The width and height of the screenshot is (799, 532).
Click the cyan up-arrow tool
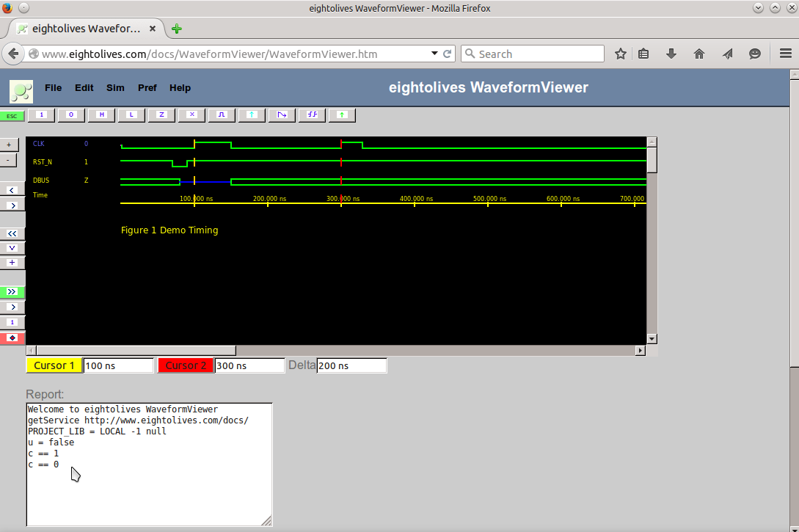252,114
